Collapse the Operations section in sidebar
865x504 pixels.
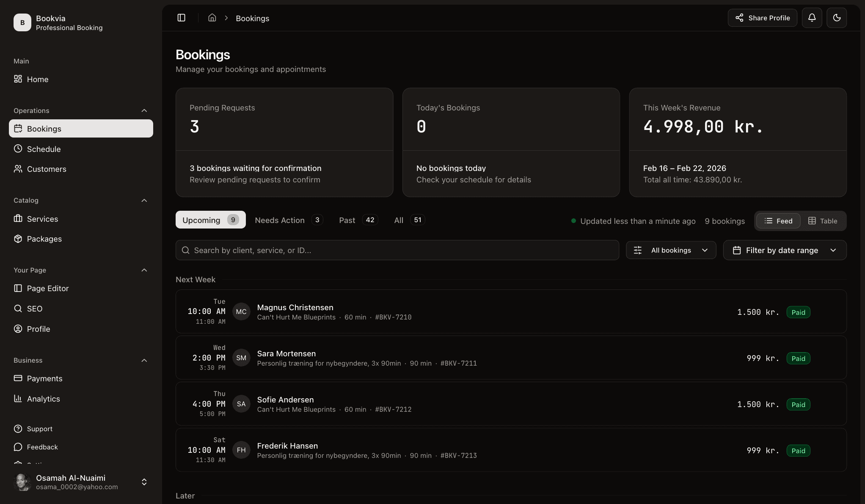tap(144, 110)
